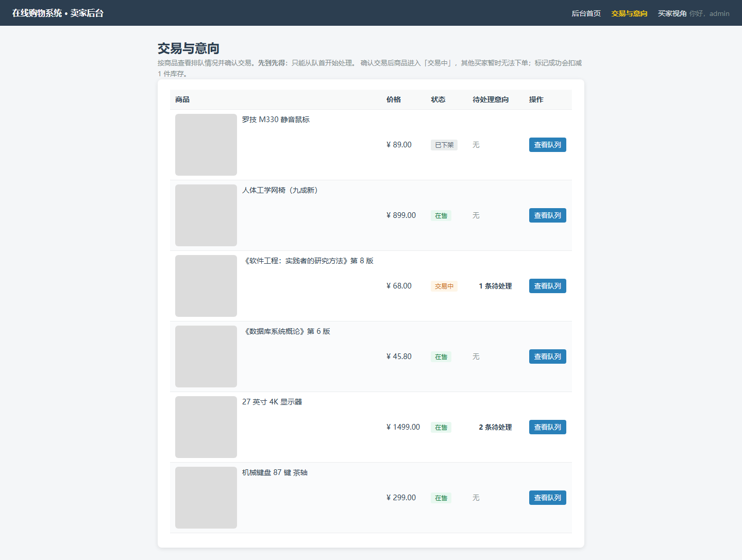Click the 价格 column header
Viewport: 742px width, 560px height.
pos(394,99)
